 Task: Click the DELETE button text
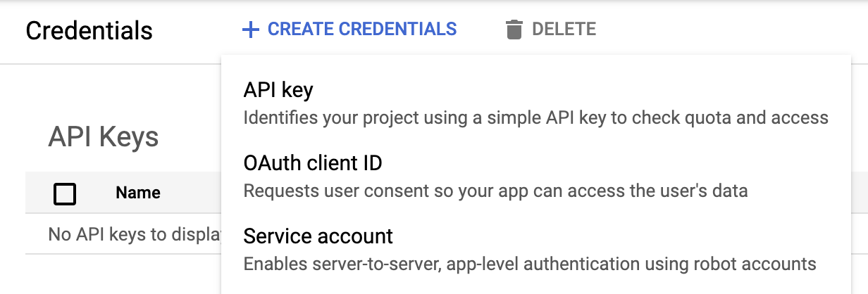tap(564, 30)
